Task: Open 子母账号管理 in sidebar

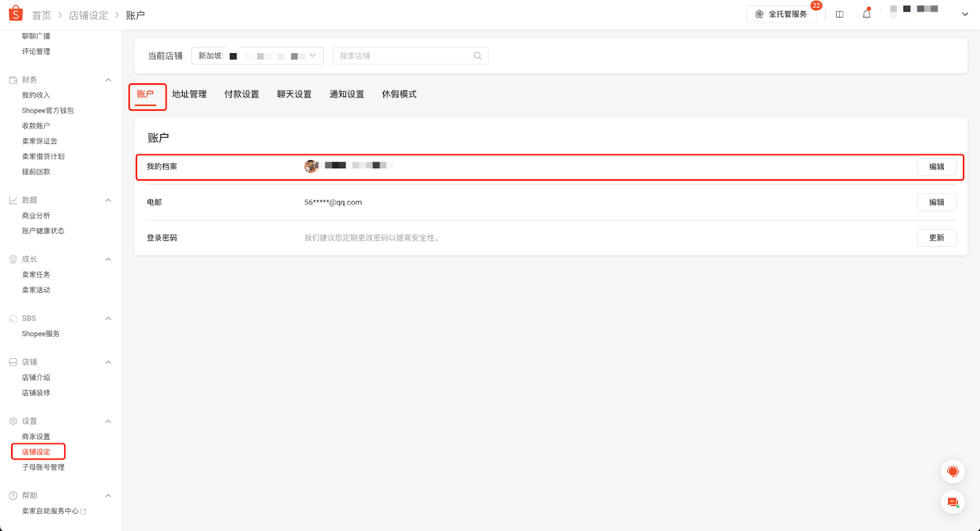Action: [x=43, y=467]
